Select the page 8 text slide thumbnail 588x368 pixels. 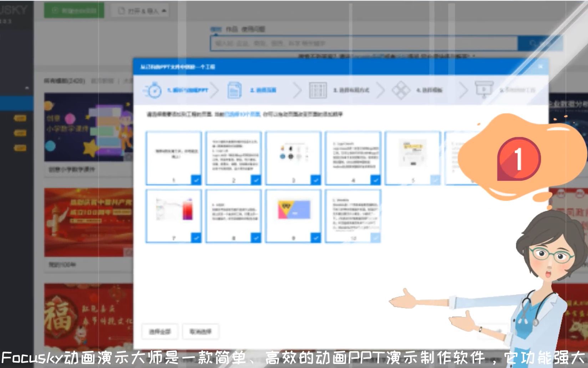[x=234, y=216]
